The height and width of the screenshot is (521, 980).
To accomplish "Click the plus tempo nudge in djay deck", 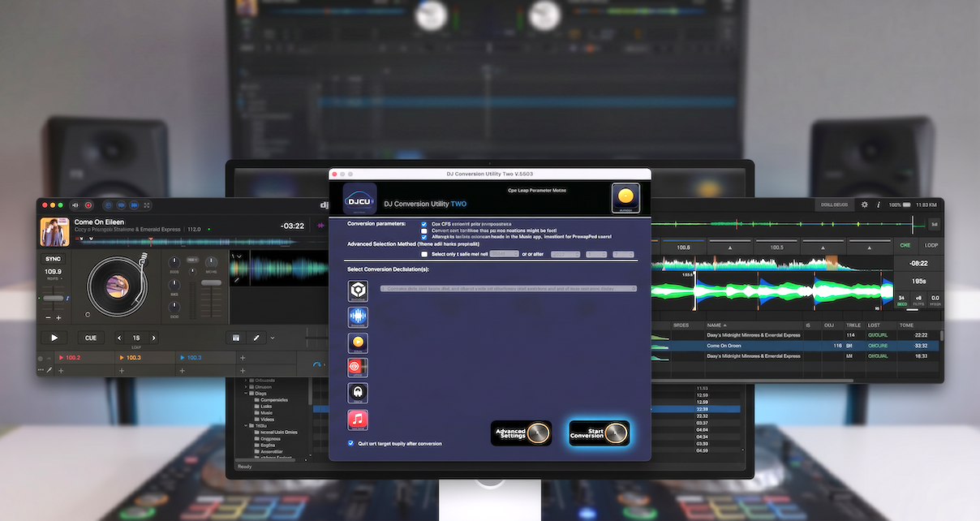I will pos(58,317).
